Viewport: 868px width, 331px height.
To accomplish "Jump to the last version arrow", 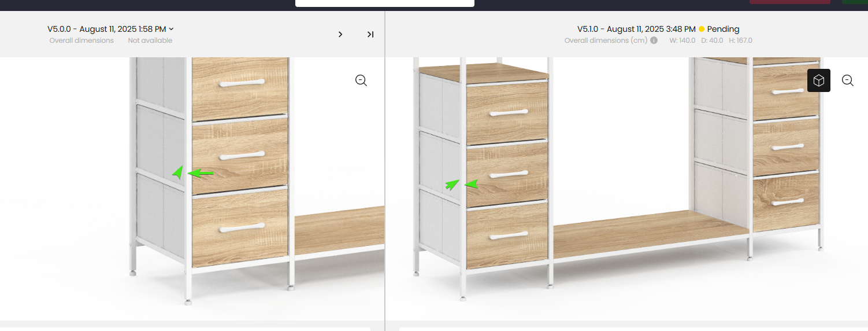I will pyautogui.click(x=370, y=35).
